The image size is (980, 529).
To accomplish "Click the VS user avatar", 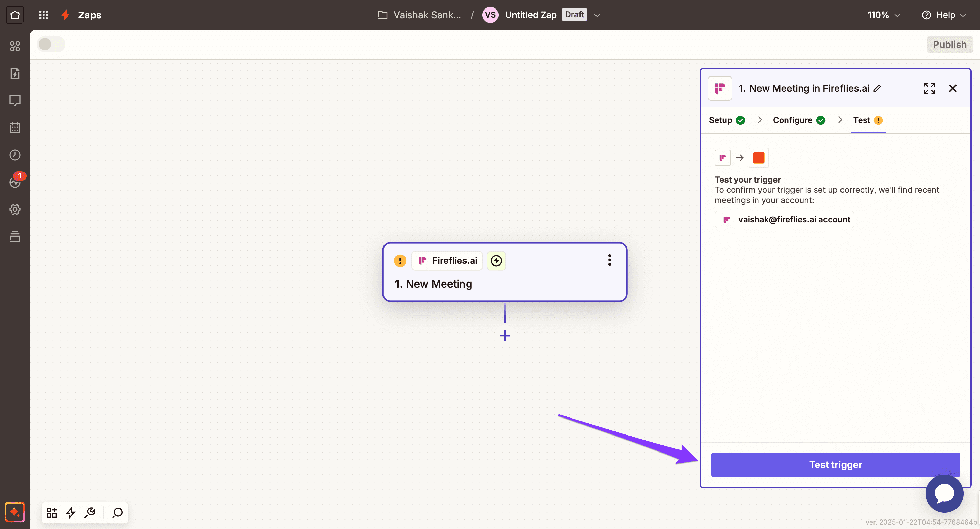I will point(490,15).
